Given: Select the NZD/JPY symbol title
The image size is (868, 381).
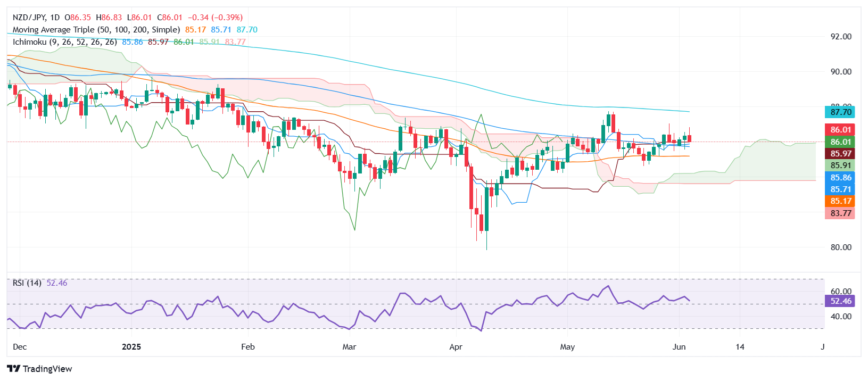Looking at the screenshot, I should [29, 18].
